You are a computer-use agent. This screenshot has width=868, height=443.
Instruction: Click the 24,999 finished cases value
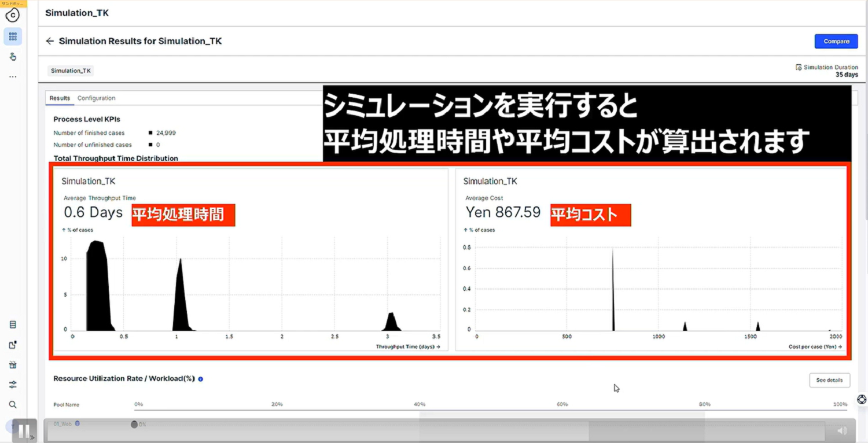(165, 133)
